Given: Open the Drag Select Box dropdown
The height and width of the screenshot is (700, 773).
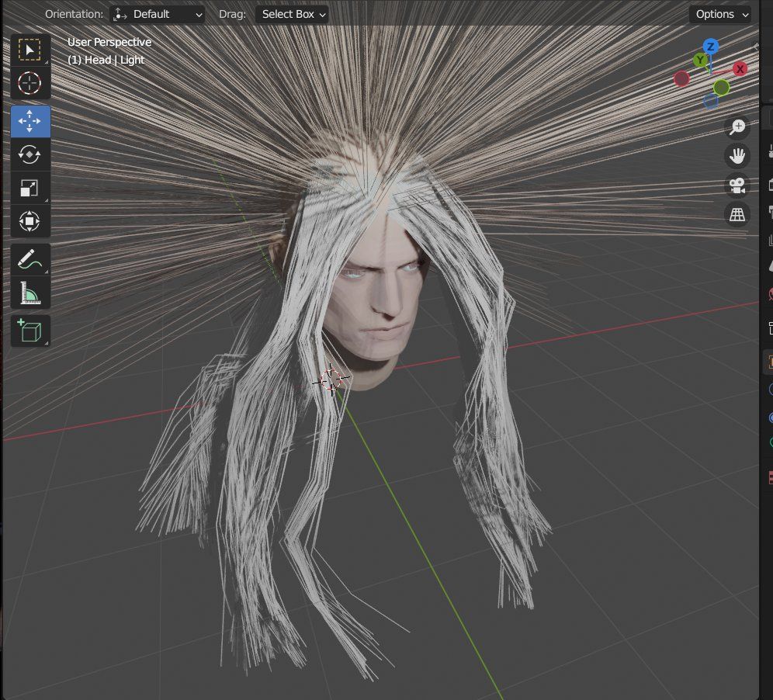Looking at the screenshot, I should 292,14.
